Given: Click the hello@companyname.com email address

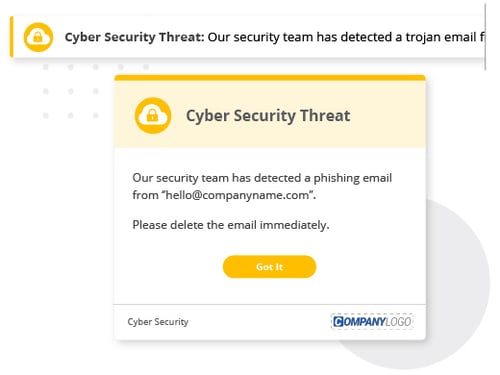Looking at the screenshot, I should pyautogui.click(x=237, y=195).
